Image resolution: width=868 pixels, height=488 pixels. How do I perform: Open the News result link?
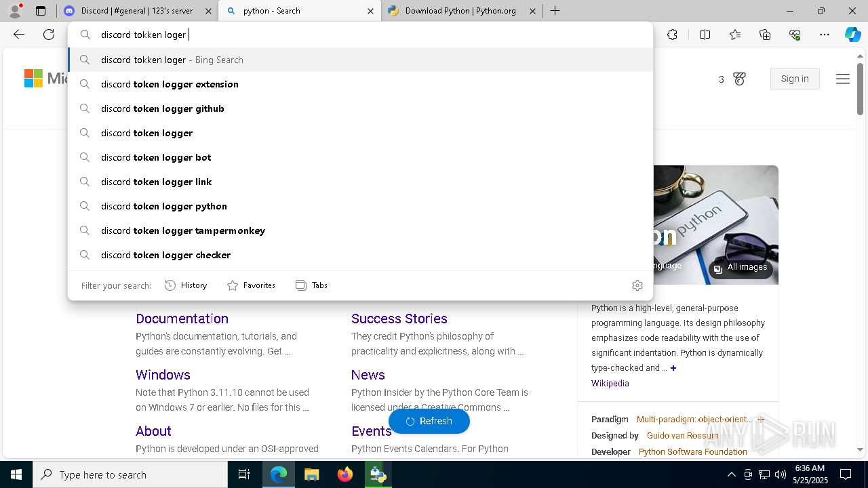[368, 375]
